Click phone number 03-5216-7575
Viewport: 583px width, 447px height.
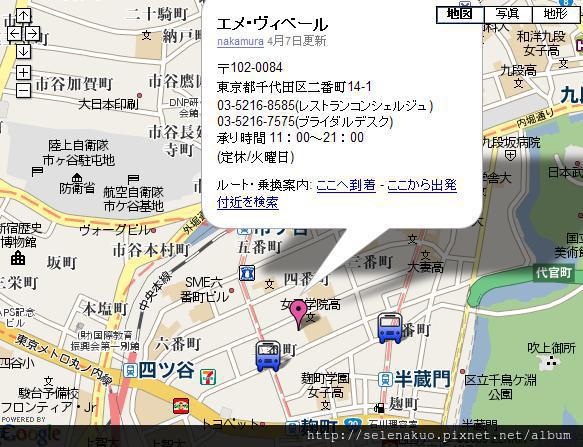pos(256,122)
